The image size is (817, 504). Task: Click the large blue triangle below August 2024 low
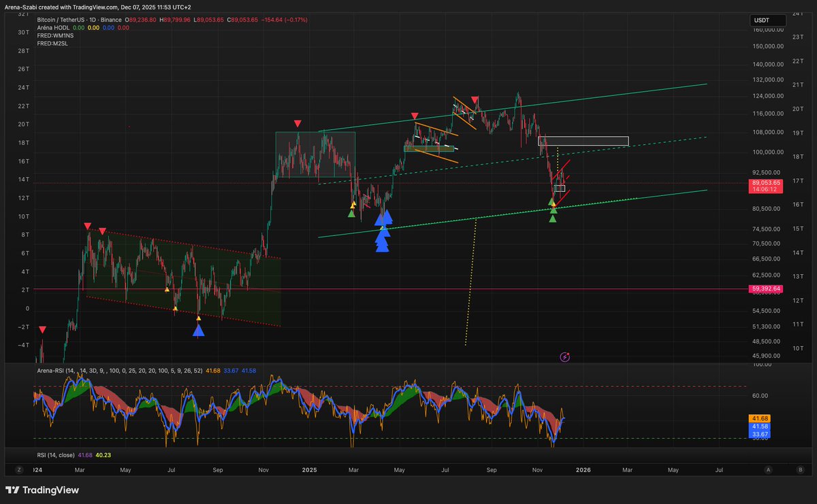(198, 331)
